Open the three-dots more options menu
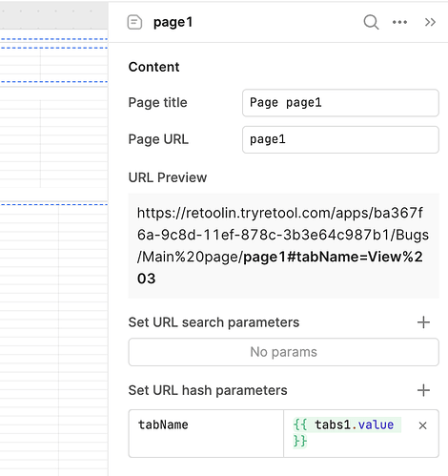The height and width of the screenshot is (476, 448). pos(399,22)
